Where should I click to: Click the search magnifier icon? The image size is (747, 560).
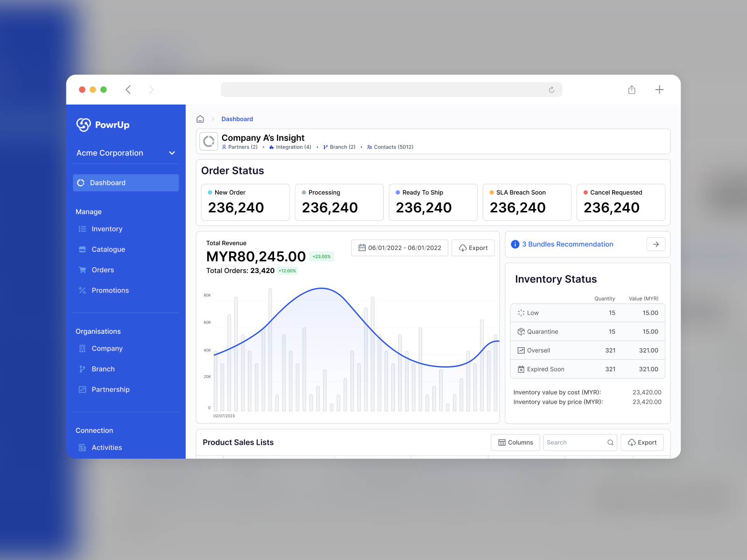pyautogui.click(x=610, y=442)
